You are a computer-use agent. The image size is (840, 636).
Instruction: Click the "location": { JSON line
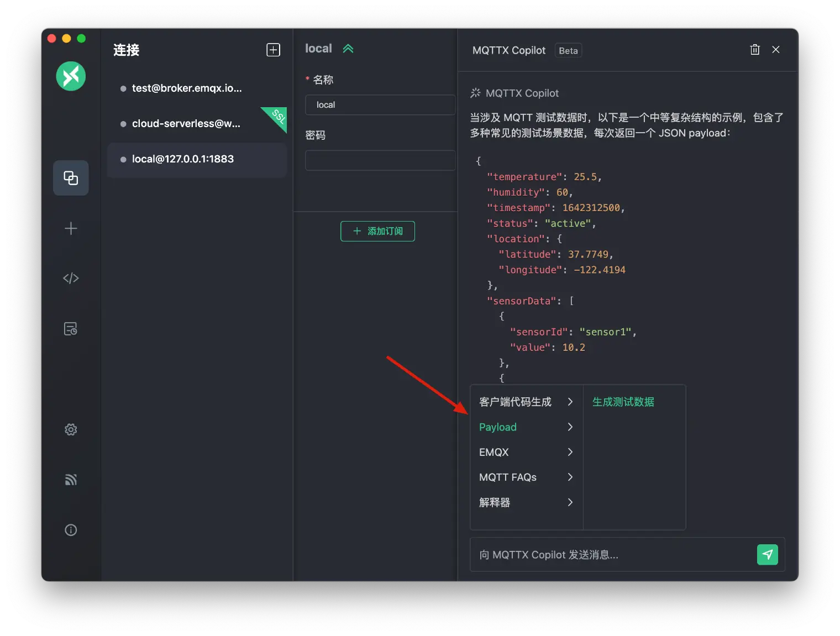[x=524, y=239]
